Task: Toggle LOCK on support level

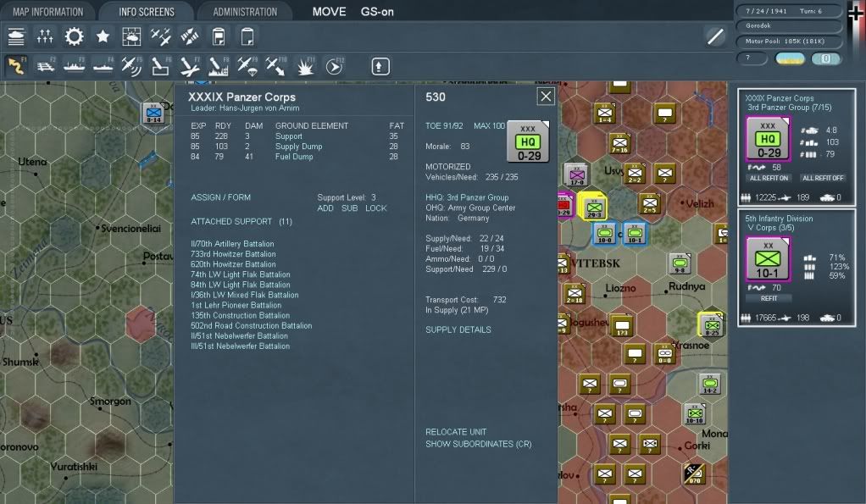Action: 375,208
